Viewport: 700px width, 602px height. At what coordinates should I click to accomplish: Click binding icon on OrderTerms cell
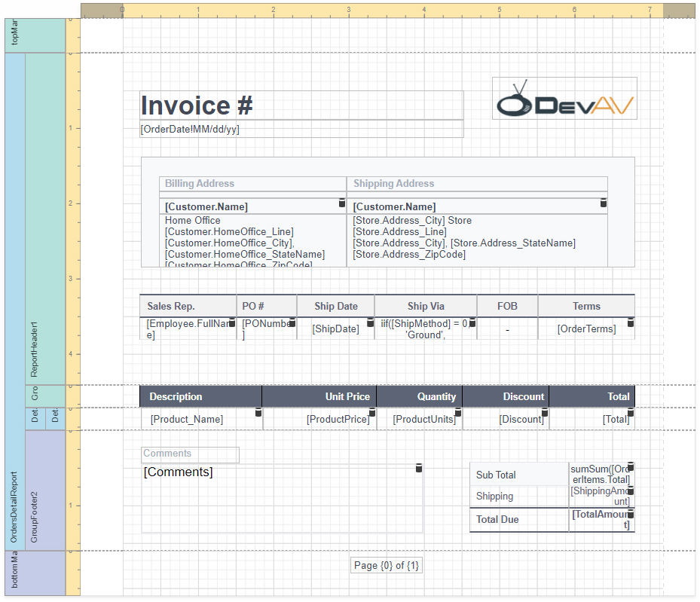point(631,323)
